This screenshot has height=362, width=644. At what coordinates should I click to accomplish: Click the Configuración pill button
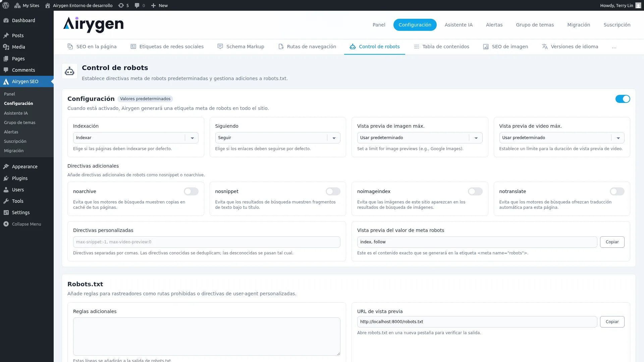pos(415,25)
